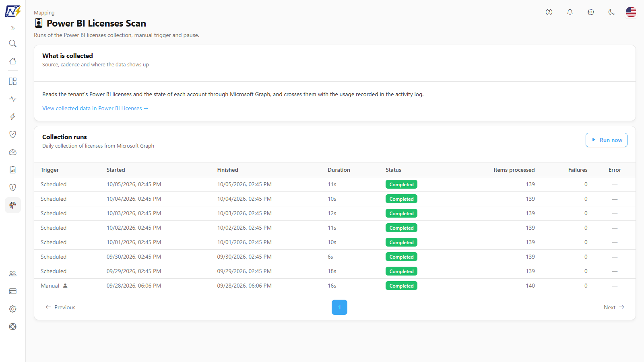Go to home icon in sidebar
This screenshot has width=644, height=362.
(x=13, y=61)
